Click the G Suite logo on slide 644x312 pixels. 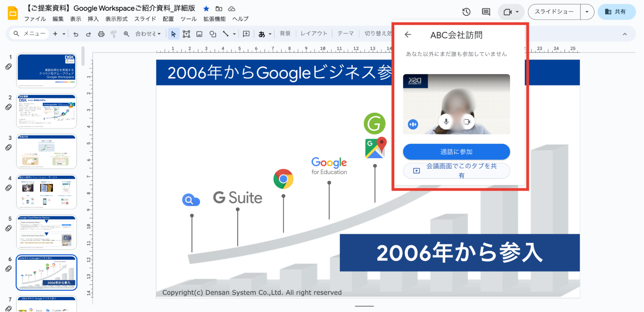pyautogui.click(x=238, y=198)
